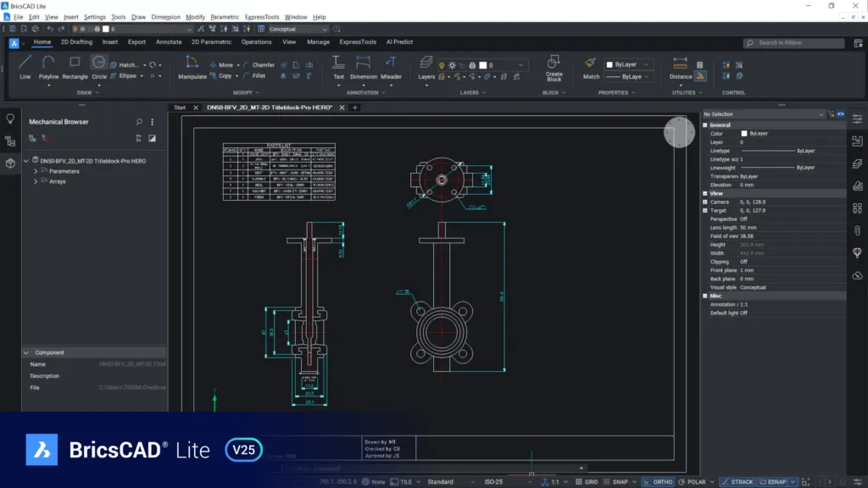Measure with the Distance tool

[681, 68]
